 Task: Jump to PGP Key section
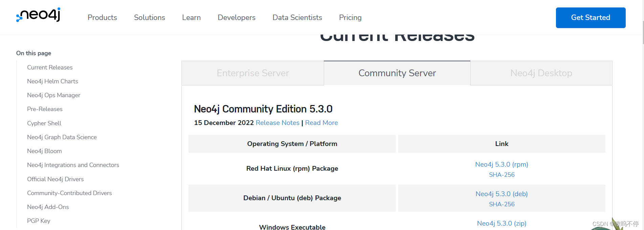(39, 221)
